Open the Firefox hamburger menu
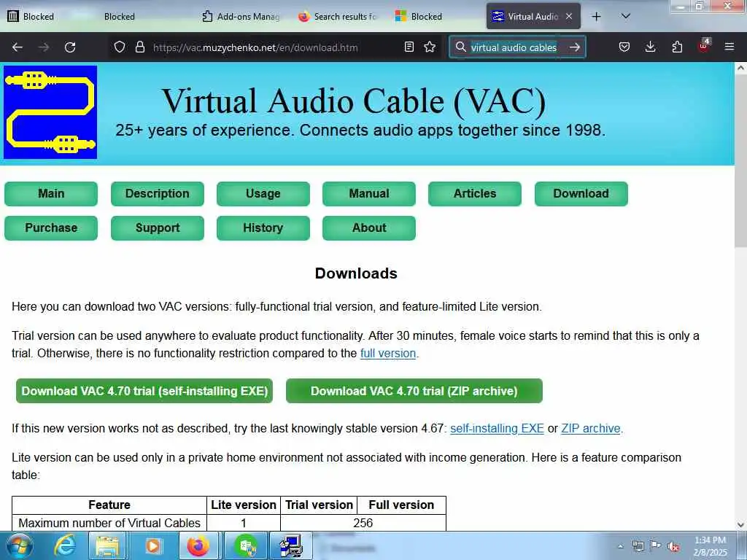The height and width of the screenshot is (560, 747). click(729, 47)
